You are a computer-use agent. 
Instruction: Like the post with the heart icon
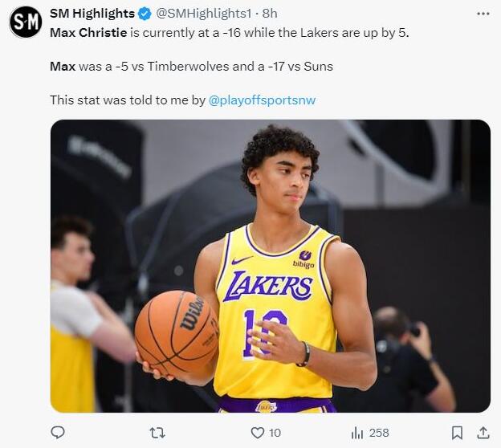tap(257, 433)
